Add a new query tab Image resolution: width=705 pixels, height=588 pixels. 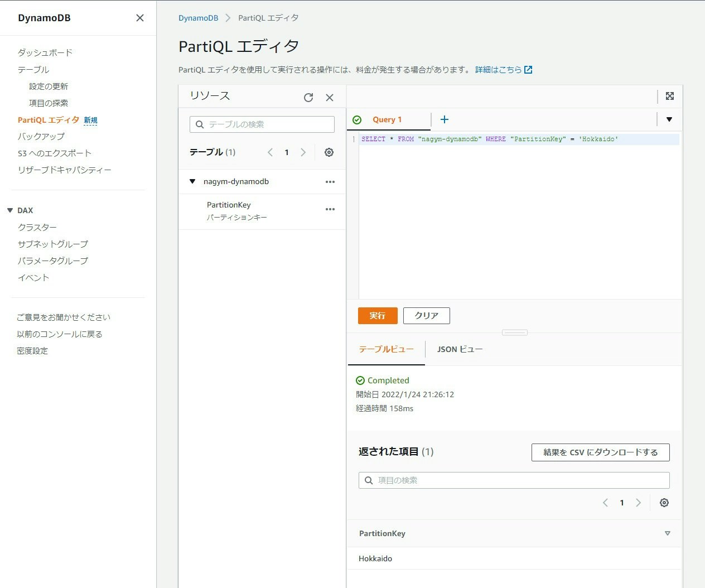[x=445, y=119]
